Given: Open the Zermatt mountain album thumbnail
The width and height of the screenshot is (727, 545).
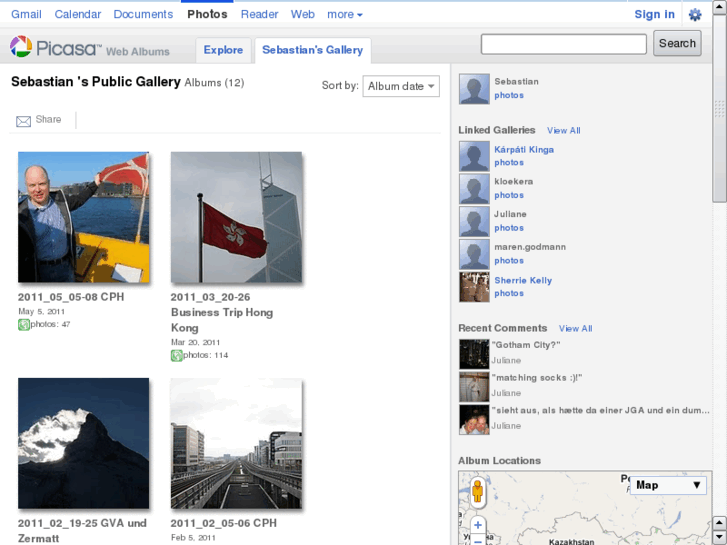Looking at the screenshot, I should pos(83,443).
